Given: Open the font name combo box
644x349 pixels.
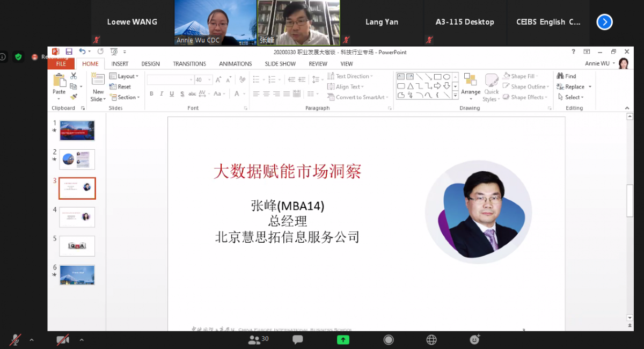Looking at the screenshot, I should 170,79.
